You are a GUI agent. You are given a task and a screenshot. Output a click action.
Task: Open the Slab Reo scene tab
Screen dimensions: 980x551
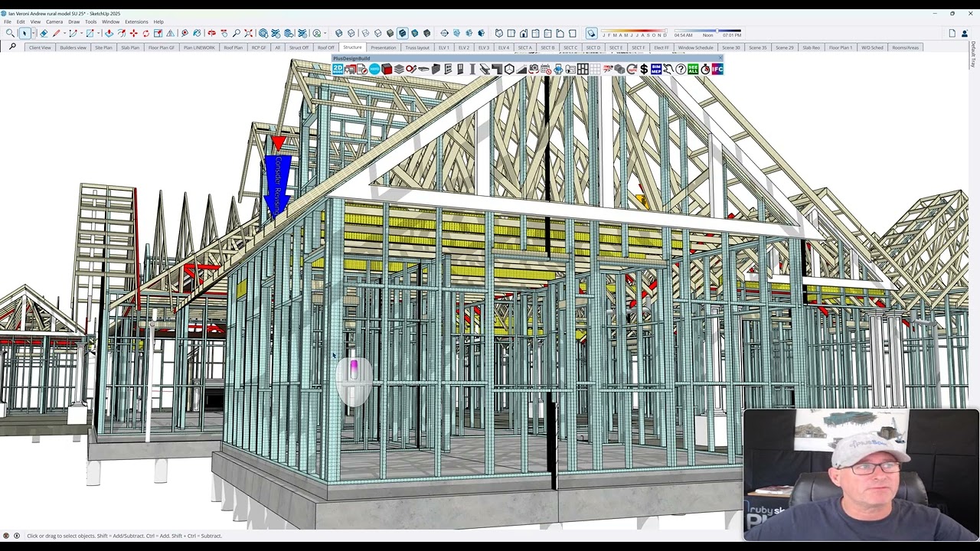811,47
